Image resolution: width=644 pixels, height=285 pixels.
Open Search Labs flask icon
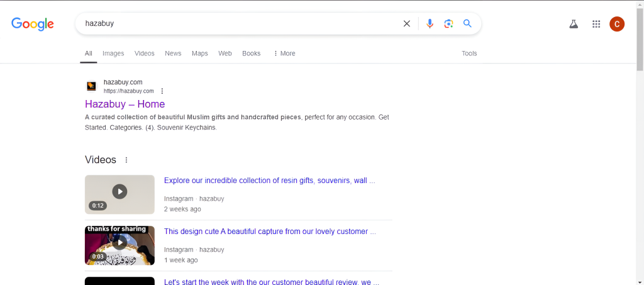(x=573, y=24)
